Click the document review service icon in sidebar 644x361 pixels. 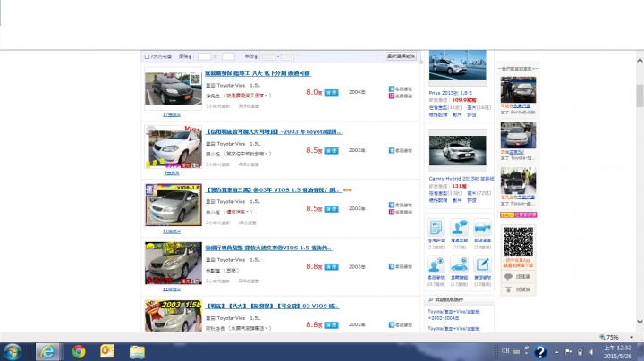tap(436, 227)
